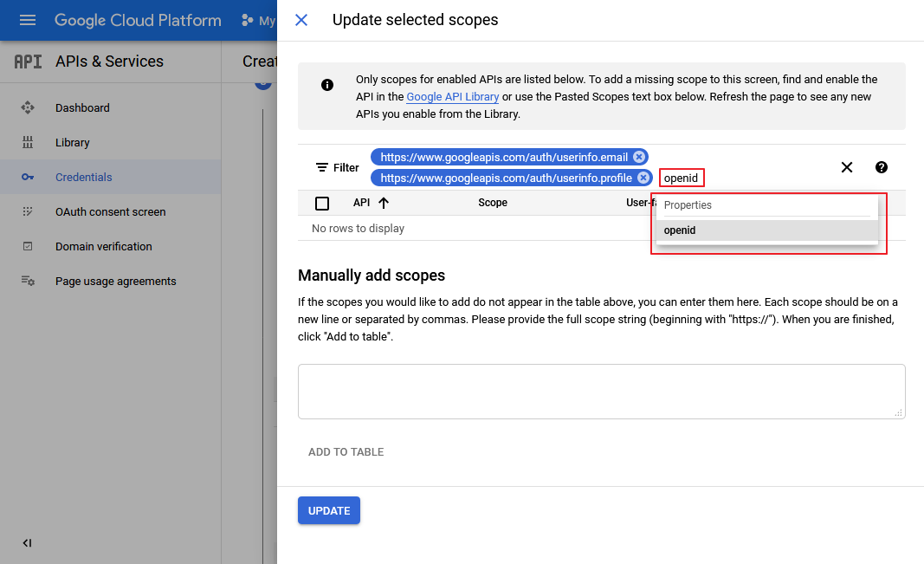Remove the userinfo.profile filter chip
This screenshot has height=564, width=924.
pyautogui.click(x=643, y=178)
